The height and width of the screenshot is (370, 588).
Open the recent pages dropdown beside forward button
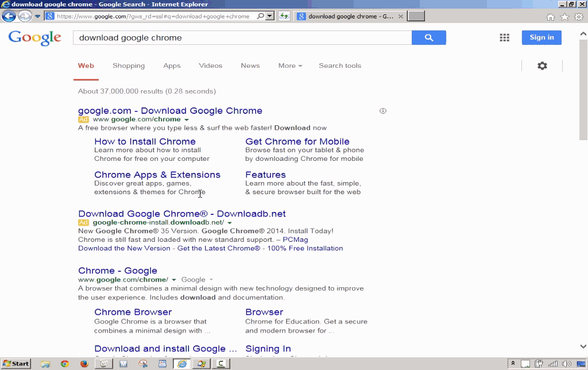click(x=37, y=17)
